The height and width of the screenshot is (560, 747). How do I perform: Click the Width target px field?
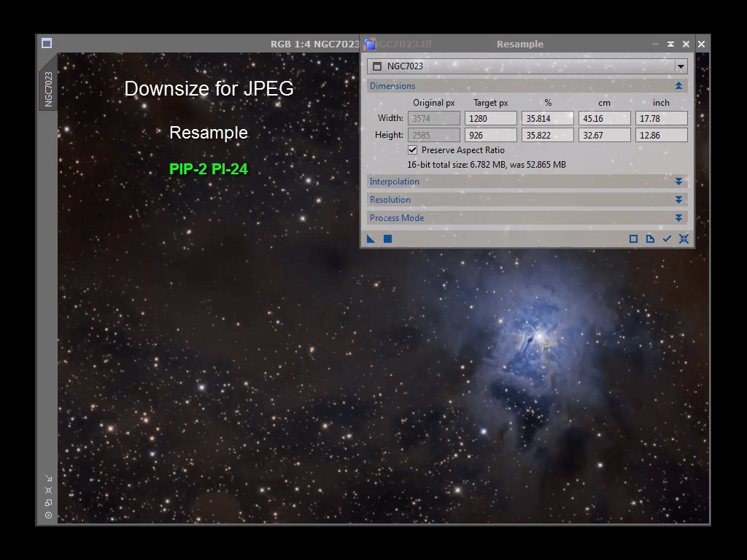tap(490, 118)
